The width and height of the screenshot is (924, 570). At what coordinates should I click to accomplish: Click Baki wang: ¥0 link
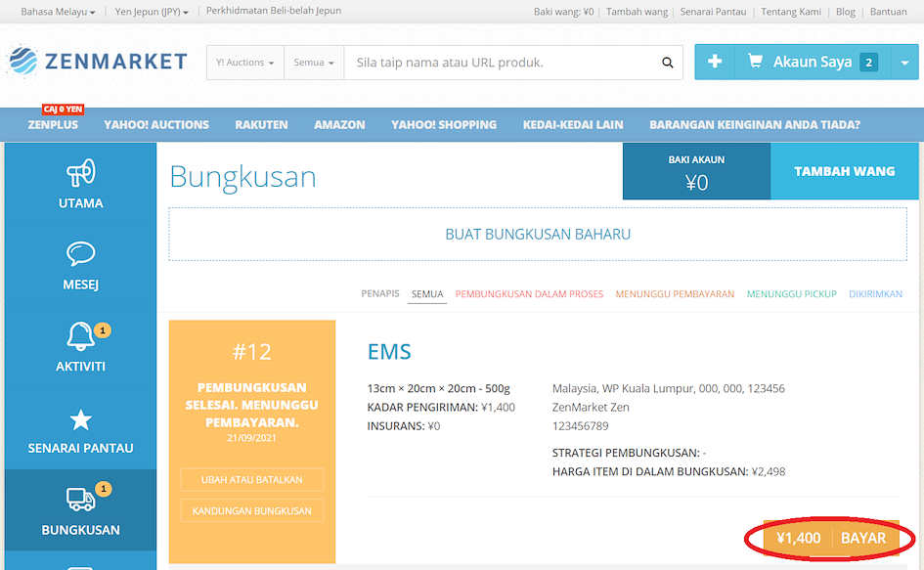pos(564,12)
